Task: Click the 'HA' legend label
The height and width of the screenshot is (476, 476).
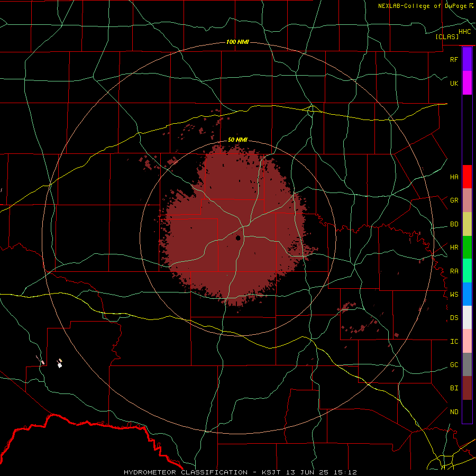Action: tap(454, 177)
